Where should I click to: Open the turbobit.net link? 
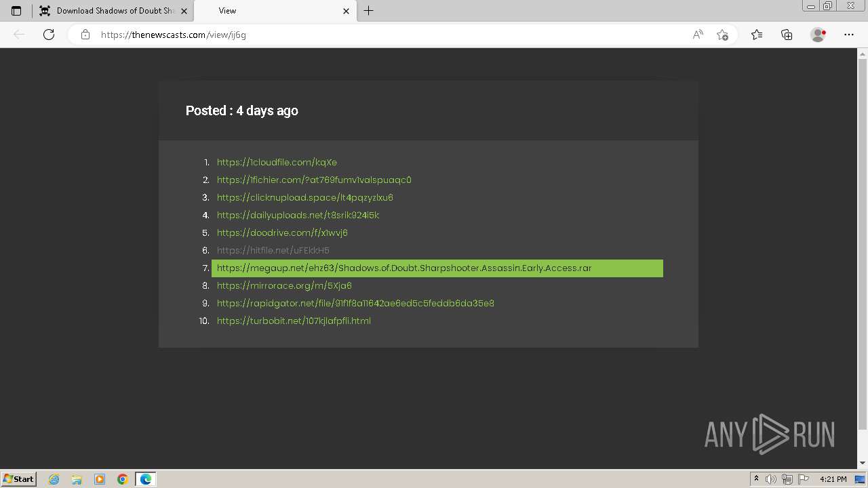tap(294, 321)
